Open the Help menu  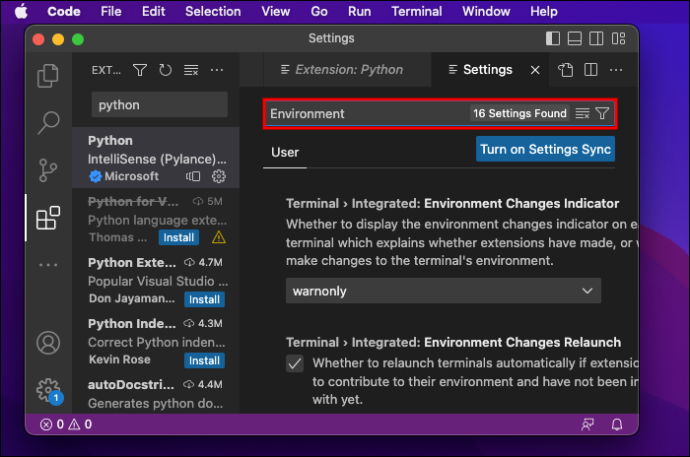pyautogui.click(x=543, y=11)
